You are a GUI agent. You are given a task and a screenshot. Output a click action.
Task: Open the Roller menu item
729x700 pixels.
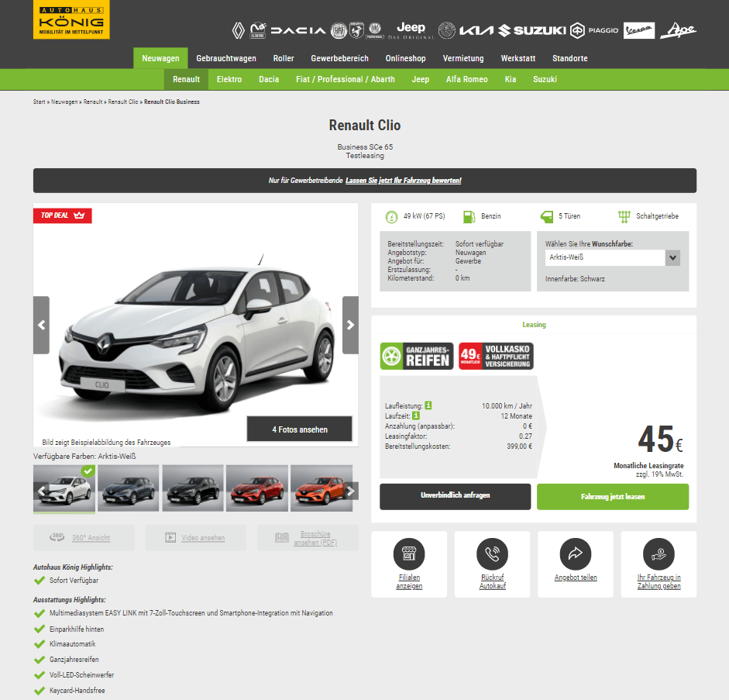(284, 58)
